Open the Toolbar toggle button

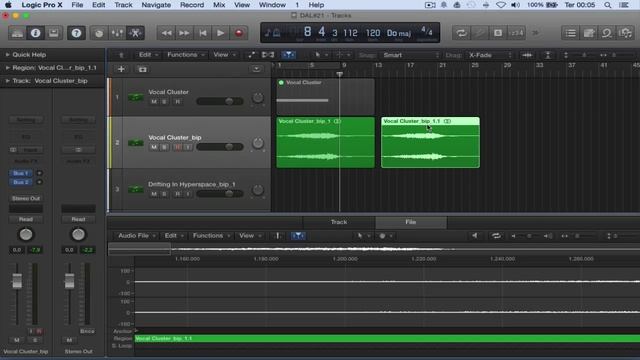pos(53,33)
